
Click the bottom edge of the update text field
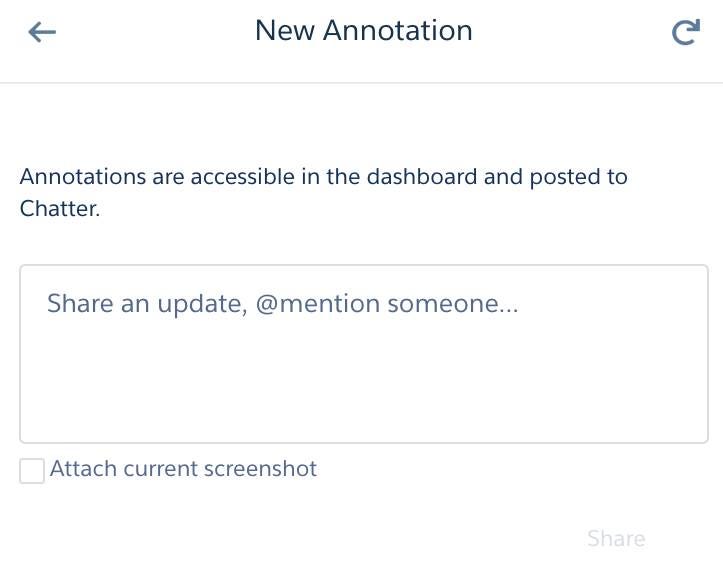point(364,442)
